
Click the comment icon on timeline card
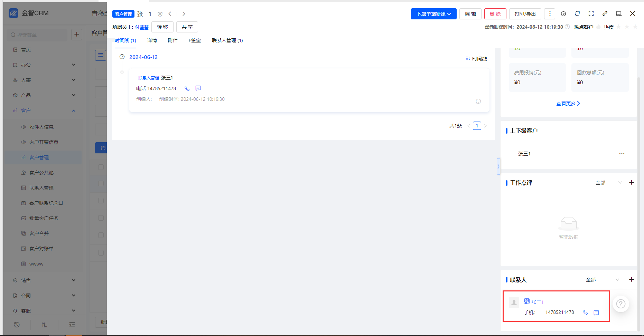click(x=478, y=101)
